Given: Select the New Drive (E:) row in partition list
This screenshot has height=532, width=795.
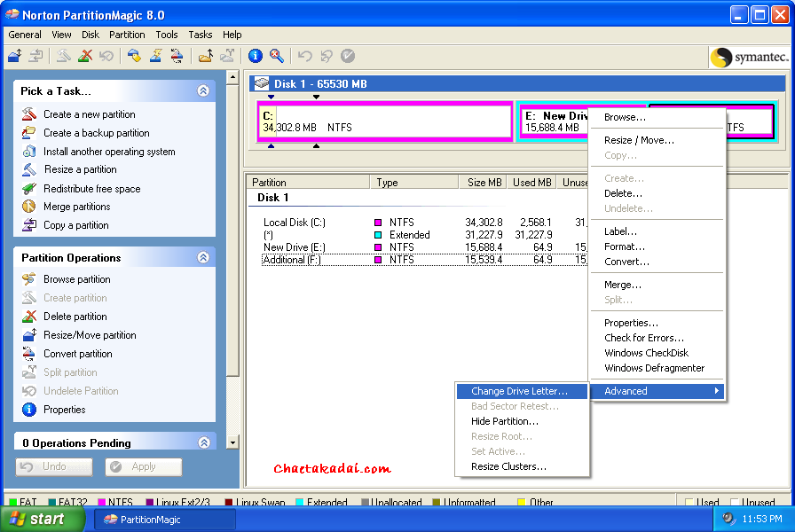Looking at the screenshot, I should pos(294,247).
